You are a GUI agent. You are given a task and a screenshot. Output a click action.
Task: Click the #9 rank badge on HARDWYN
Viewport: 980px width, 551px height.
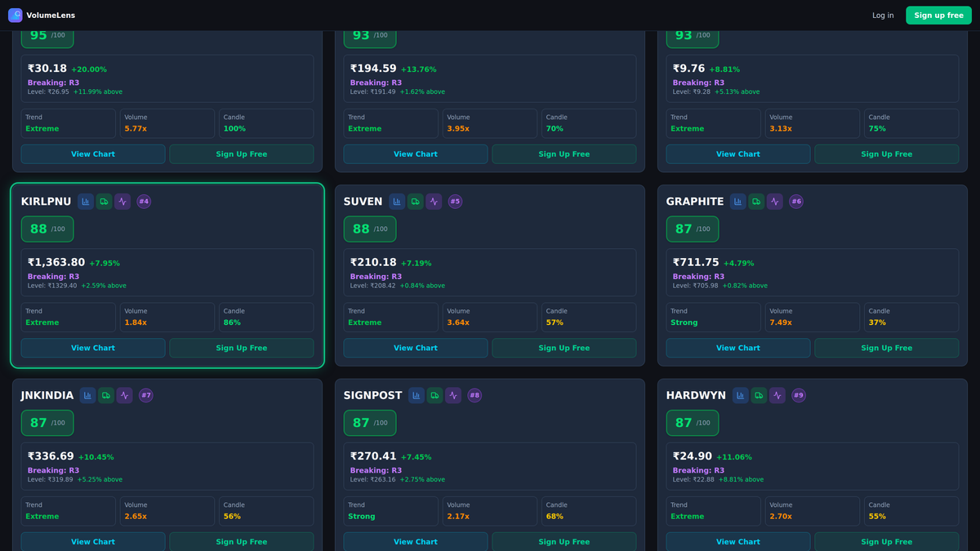tap(799, 395)
